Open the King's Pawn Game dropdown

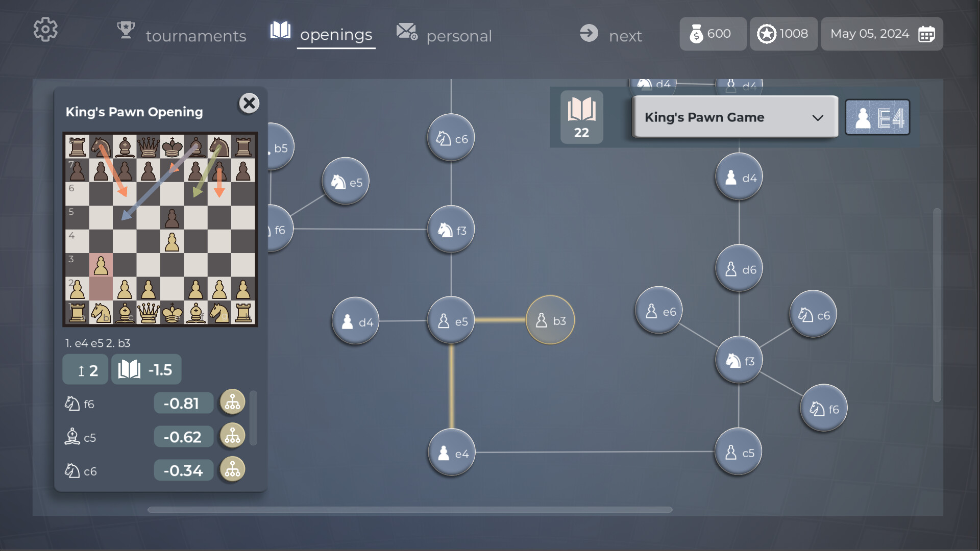click(735, 117)
